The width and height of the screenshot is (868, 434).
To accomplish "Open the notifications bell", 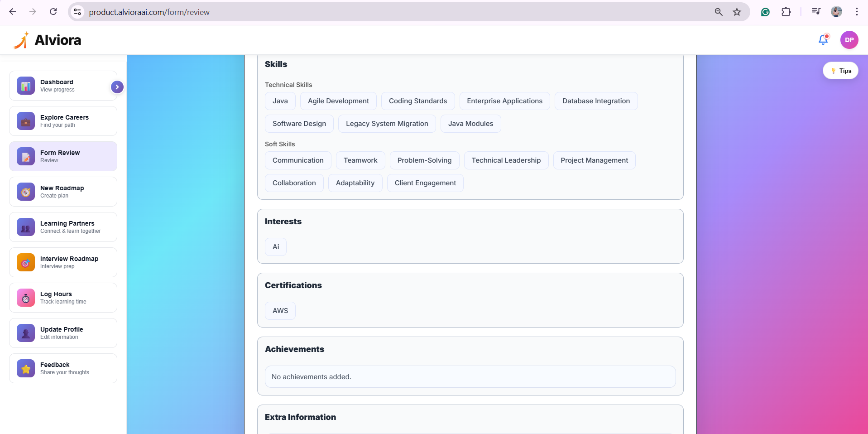I will coord(823,40).
